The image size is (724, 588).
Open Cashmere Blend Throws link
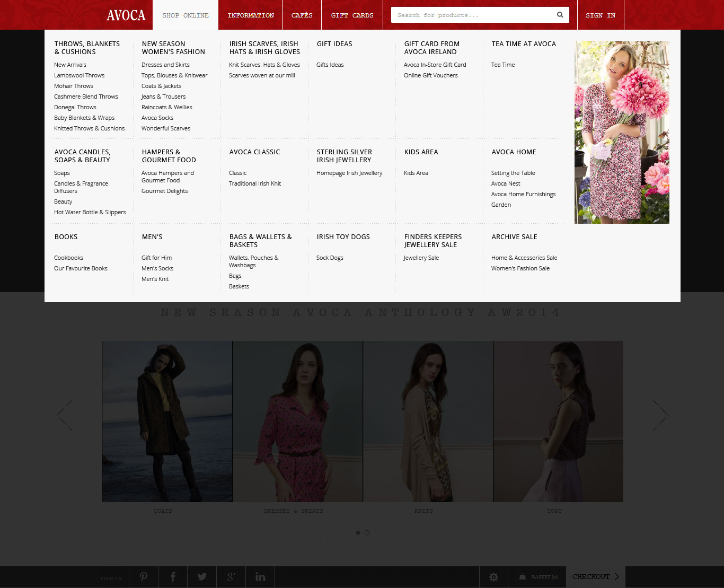(x=86, y=96)
